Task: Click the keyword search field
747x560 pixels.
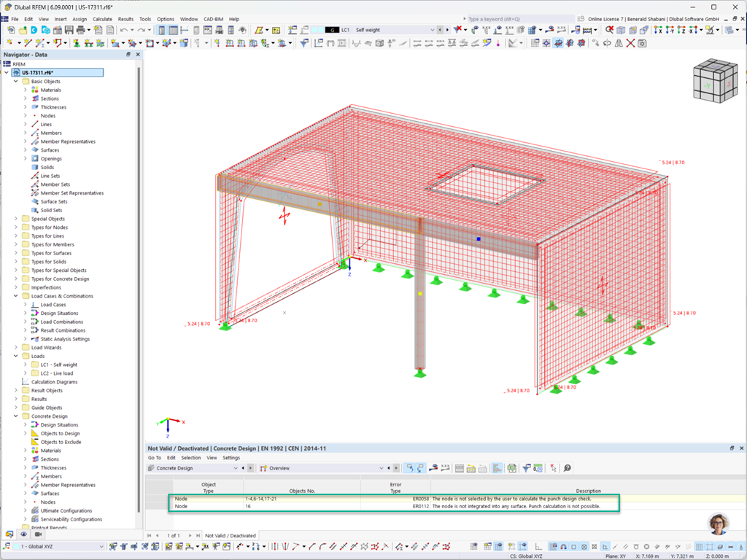Action: (x=519, y=19)
